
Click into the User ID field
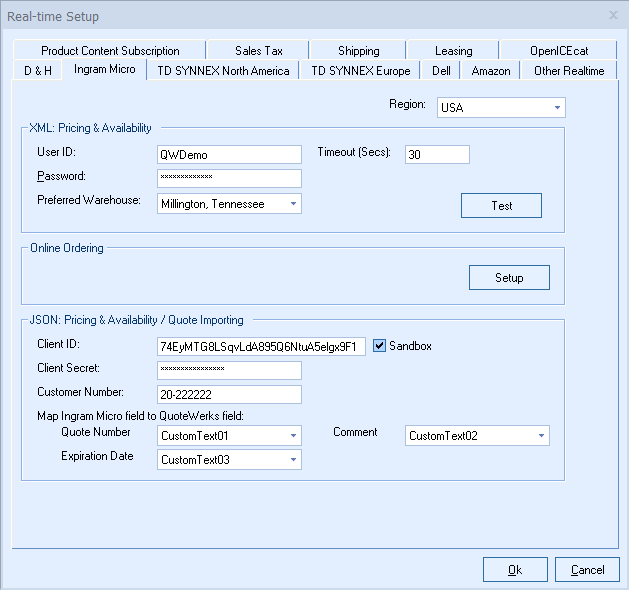tap(229, 155)
